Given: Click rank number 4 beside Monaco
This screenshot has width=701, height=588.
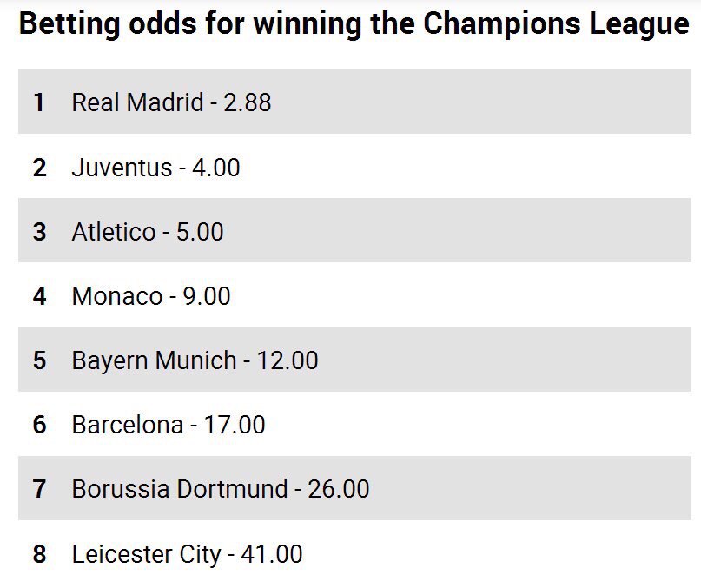Looking at the screenshot, I should click(x=39, y=296).
